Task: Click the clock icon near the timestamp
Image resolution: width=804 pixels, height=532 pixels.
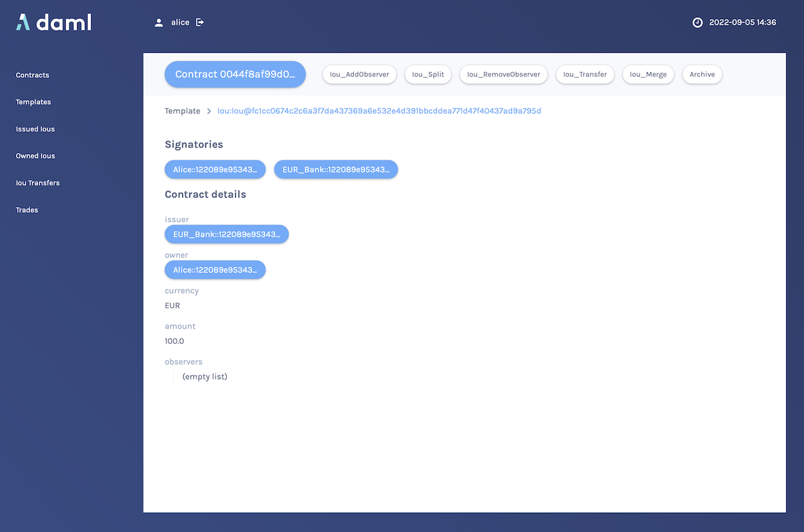Action: [698, 22]
